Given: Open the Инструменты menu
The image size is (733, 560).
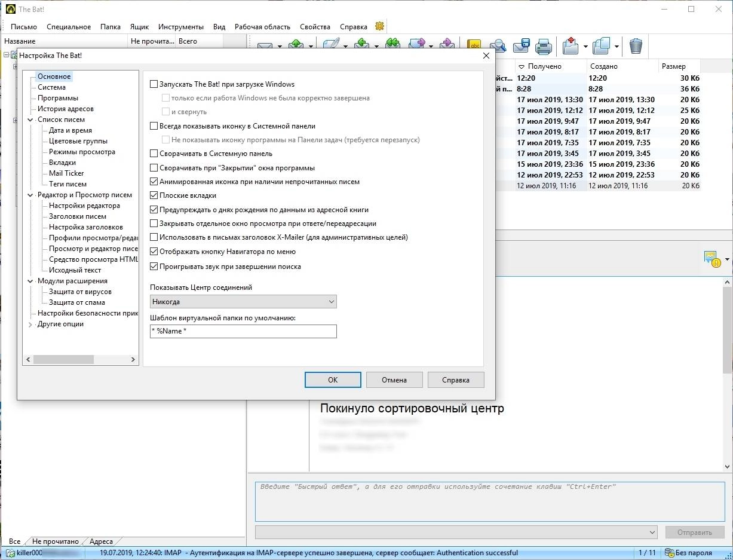Looking at the screenshot, I should coord(181,27).
